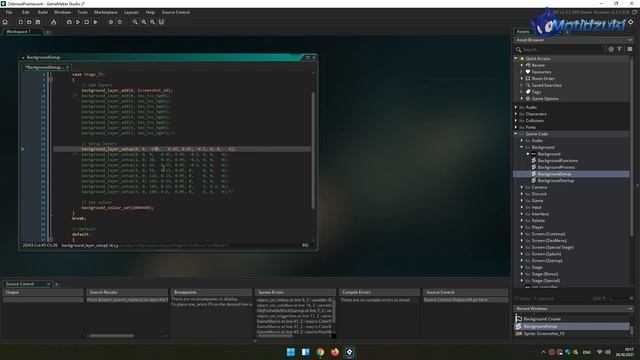Expand the Room Order item
The height and width of the screenshot is (360, 640).
pyautogui.click(x=522, y=78)
